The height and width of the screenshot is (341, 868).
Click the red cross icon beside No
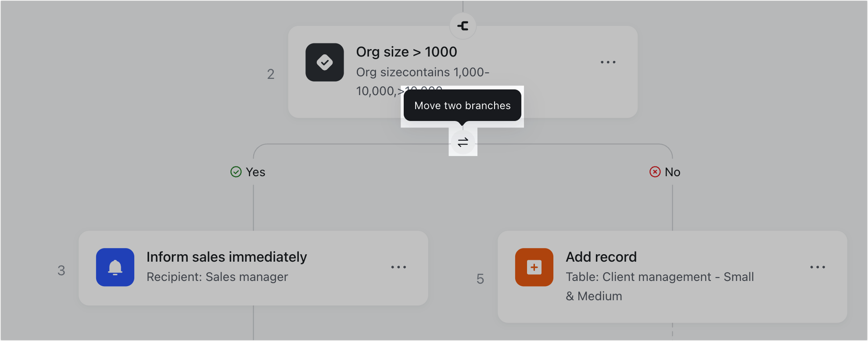coord(655,171)
